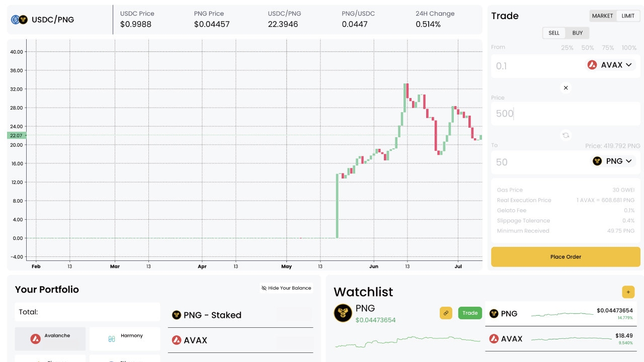Screen dimensions: 644x362
Task: Click the PNG logo in To token selector
Action: pos(597,161)
